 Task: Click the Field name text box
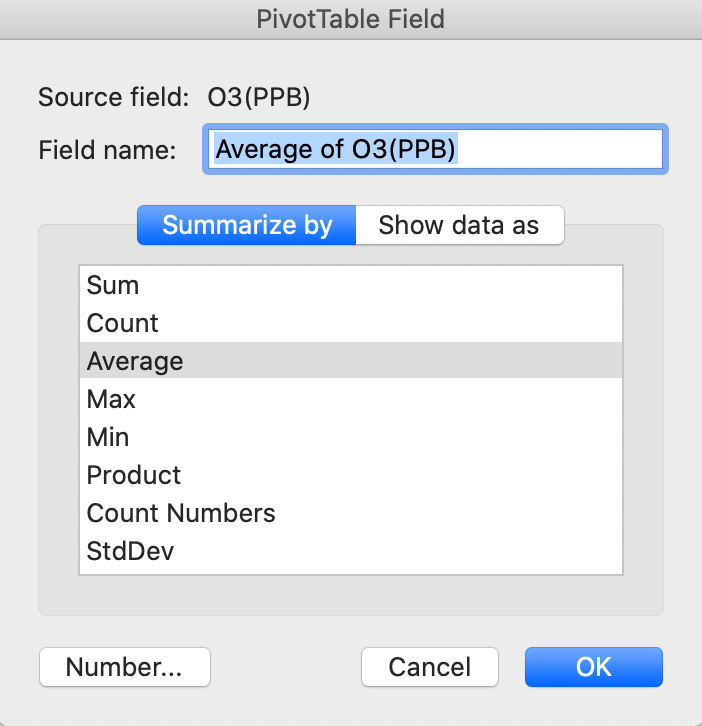click(435, 150)
